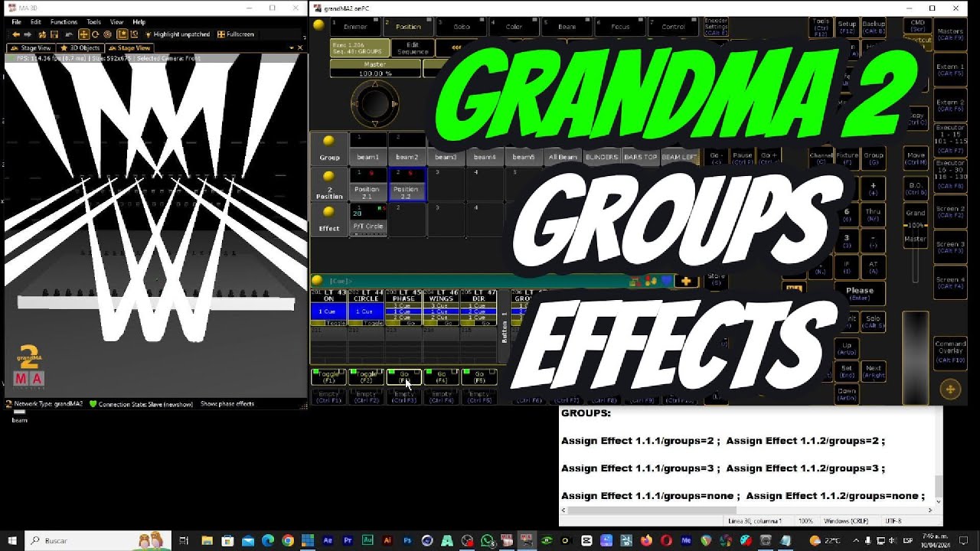Open the Tools menu in MA 3D
980x551 pixels.
pyautogui.click(x=93, y=22)
